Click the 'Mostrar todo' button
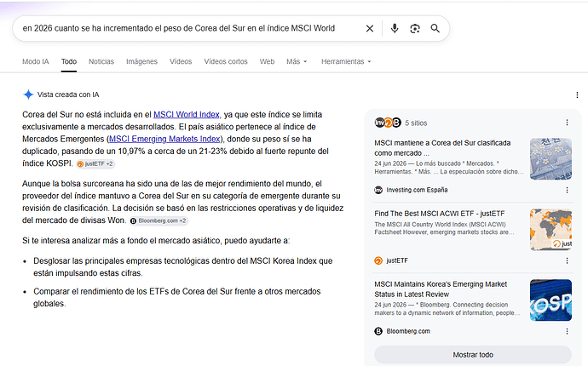This screenshot has height=366, width=588. tap(473, 354)
